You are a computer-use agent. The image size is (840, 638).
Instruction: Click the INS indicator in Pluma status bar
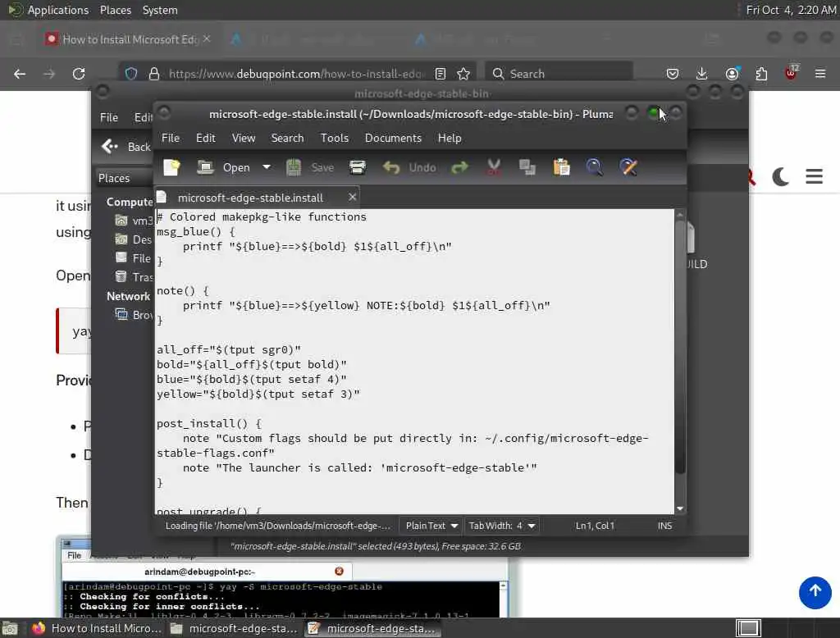[x=664, y=526]
